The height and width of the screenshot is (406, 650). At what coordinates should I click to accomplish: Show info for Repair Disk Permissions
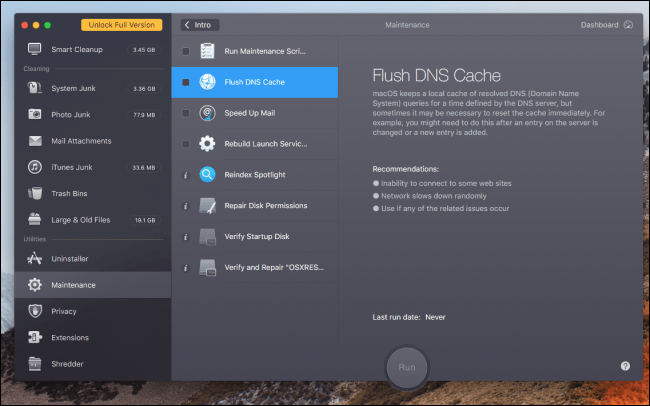pyautogui.click(x=185, y=206)
